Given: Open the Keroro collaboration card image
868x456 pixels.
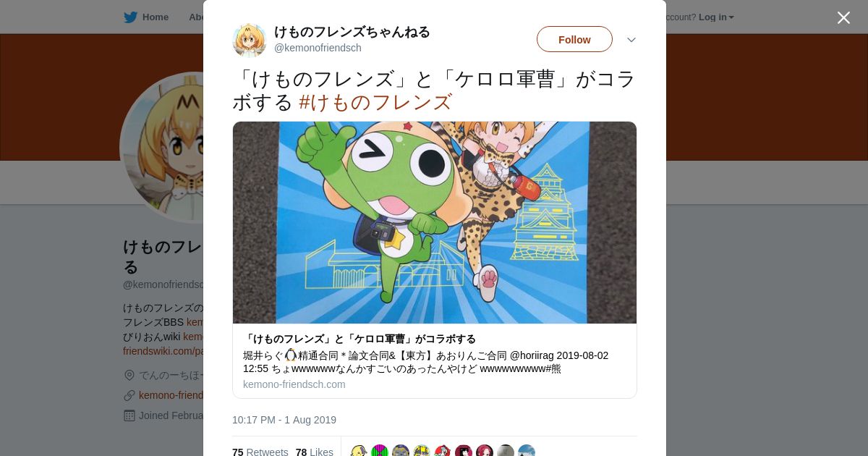Looking at the screenshot, I should click(435, 222).
